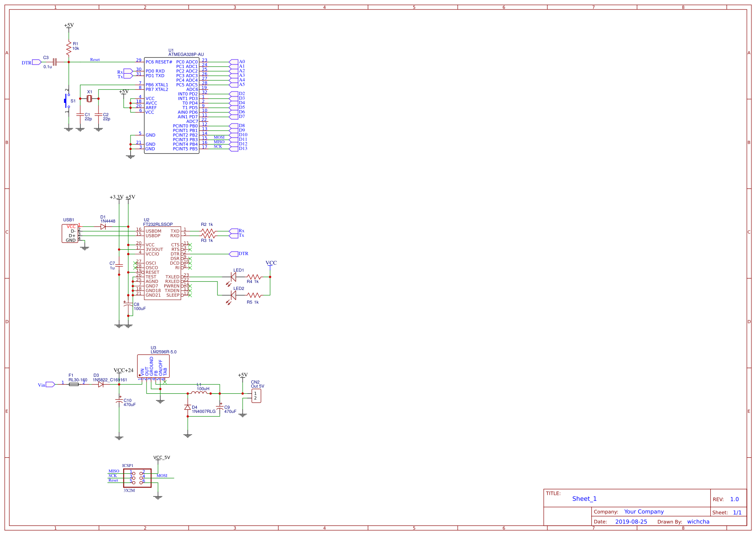Click the CN2 Out 5V connector

256,395
